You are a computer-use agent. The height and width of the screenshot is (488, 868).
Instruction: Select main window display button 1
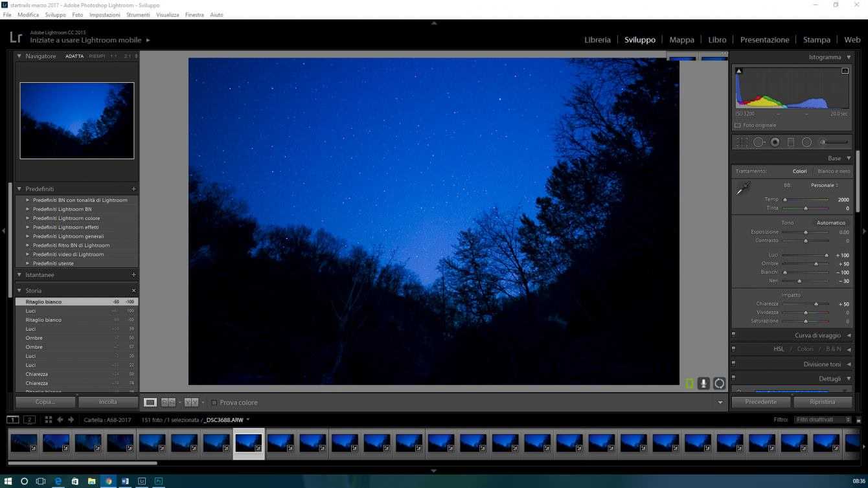[x=12, y=420]
